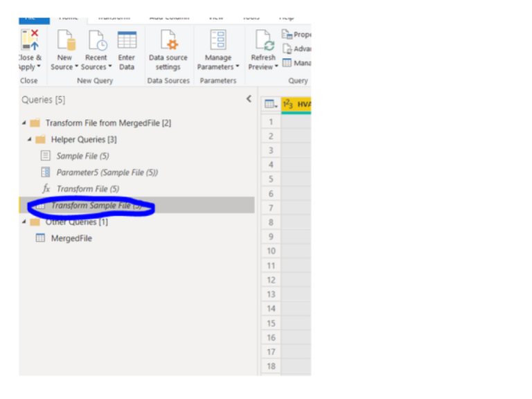Screen dimensions: 532x399
Task: Expand the Recent Sources dropdown arrow
Action: (110, 66)
